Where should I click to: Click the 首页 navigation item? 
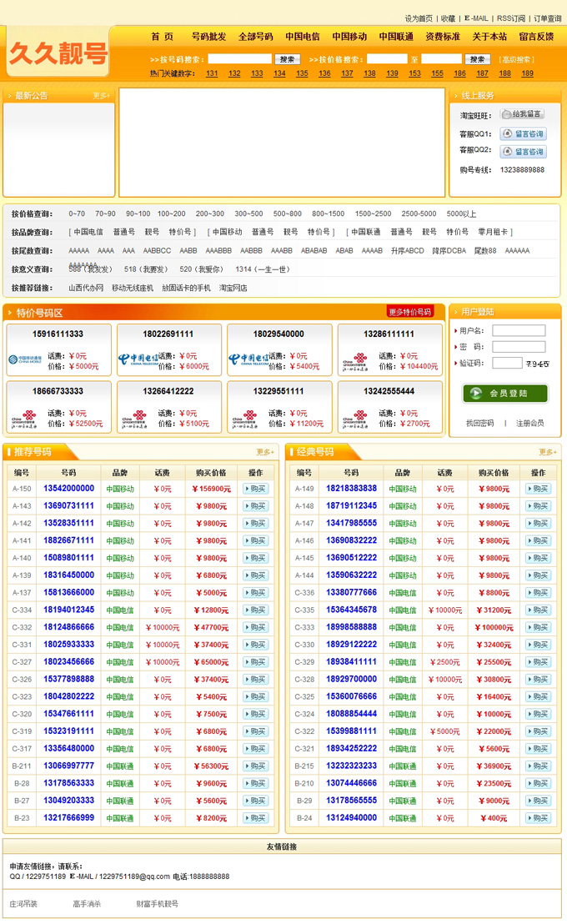[162, 37]
